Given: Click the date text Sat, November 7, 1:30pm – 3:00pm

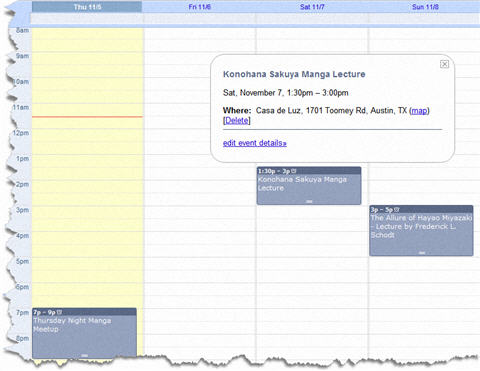Looking at the screenshot, I should (x=286, y=93).
